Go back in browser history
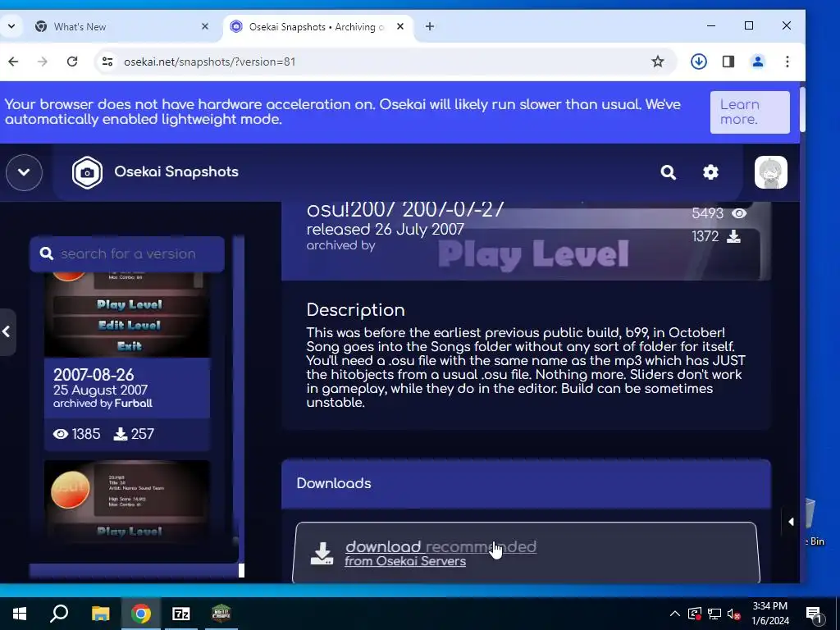840x630 pixels. [x=13, y=62]
